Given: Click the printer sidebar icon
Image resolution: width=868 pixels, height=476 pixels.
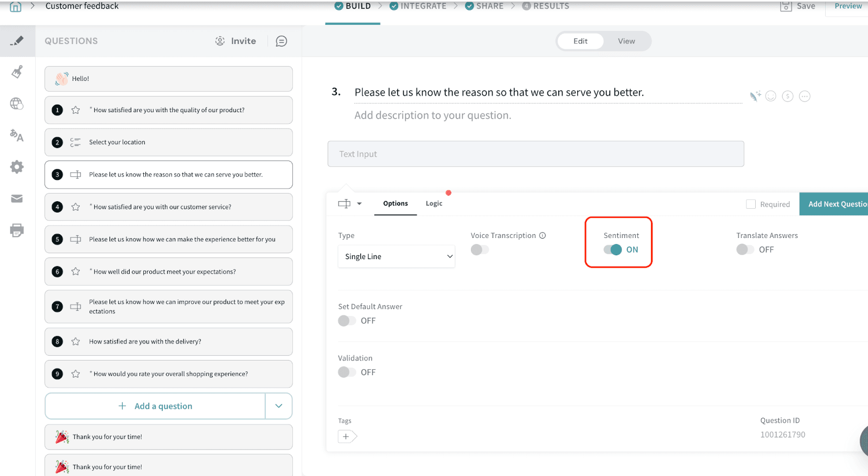Looking at the screenshot, I should click(17, 230).
